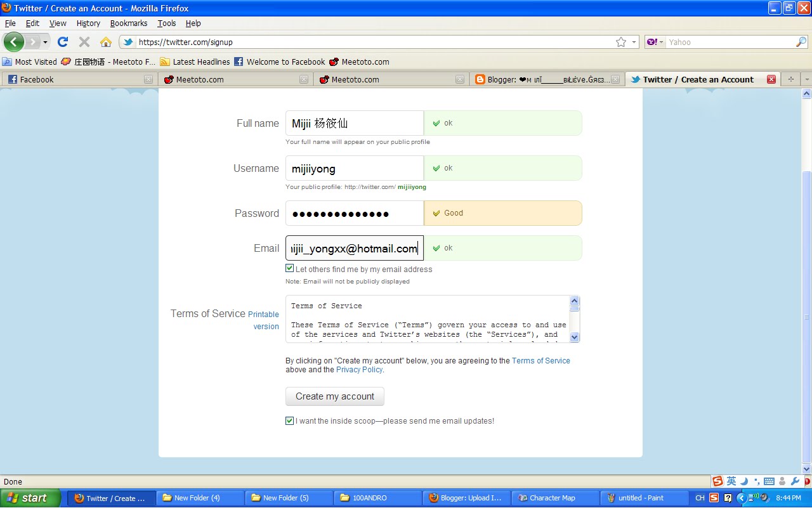812x508 pixels.
Task: Click into the Username field
Action: [x=354, y=168]
